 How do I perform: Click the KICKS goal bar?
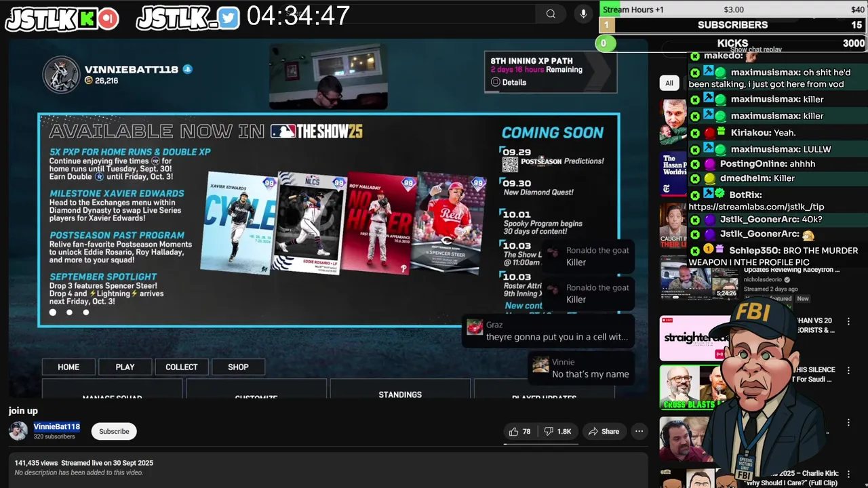point(733,43)
